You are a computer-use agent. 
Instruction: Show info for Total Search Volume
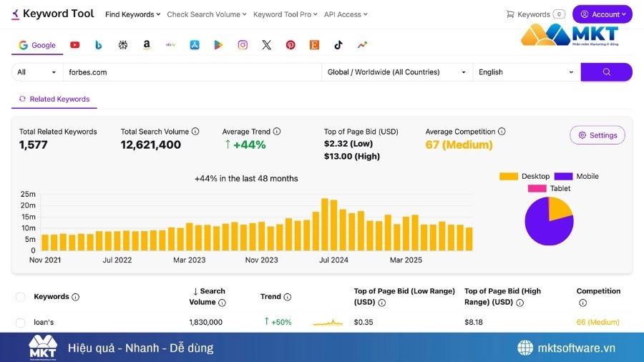coord(195,132)
